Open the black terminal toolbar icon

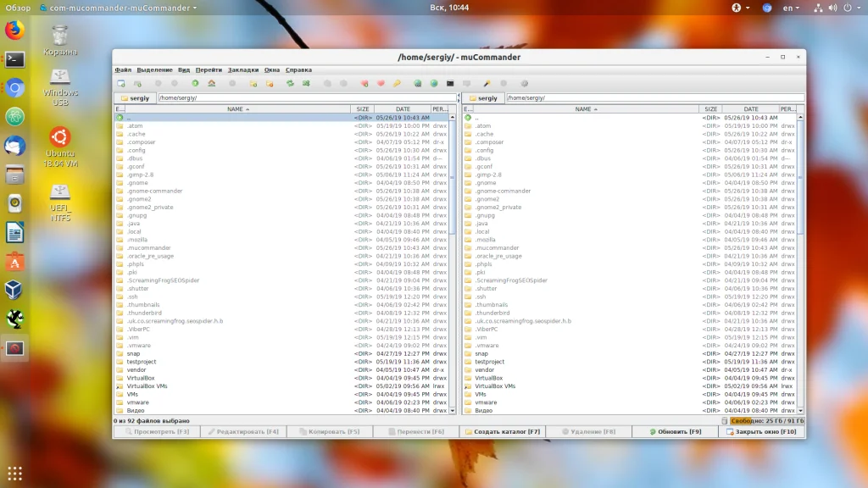450,83
